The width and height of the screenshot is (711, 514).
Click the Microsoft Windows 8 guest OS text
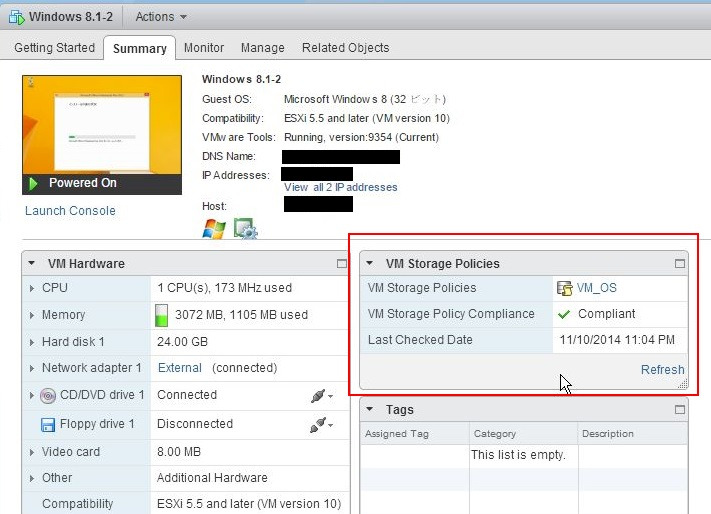(x=365, y=99)
